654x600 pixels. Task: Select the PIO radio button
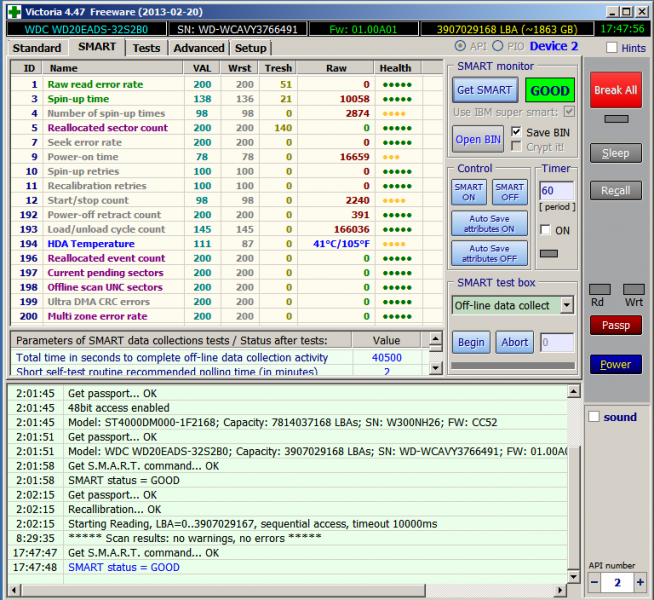497,47
